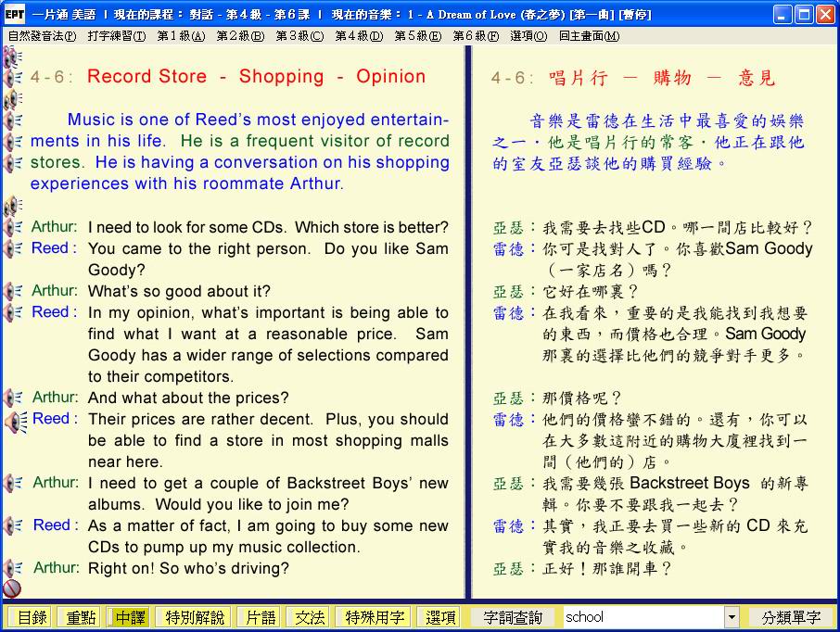Play audio for 'You came to the right person'
This screenshot has height=632, width=840.
point(13,248)
